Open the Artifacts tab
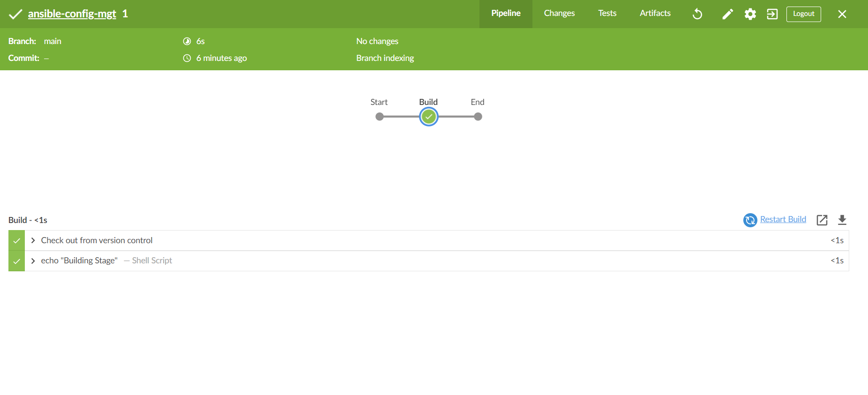 click(655, 14)
